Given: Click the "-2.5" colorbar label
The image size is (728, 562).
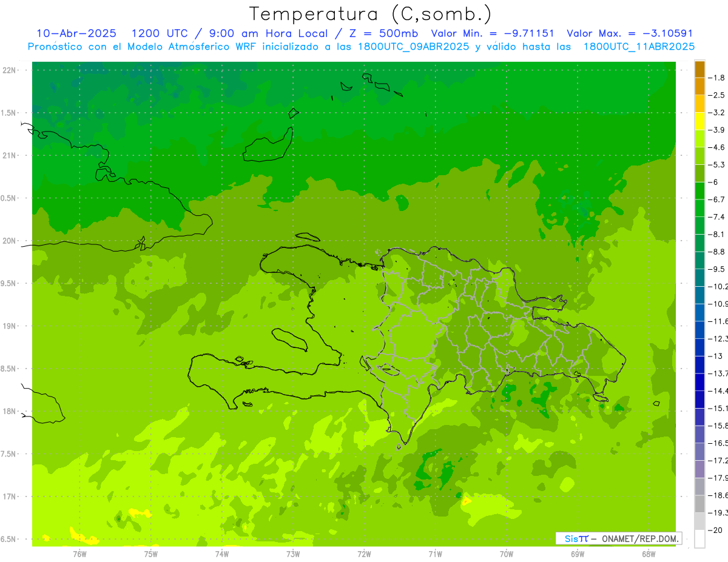Looking at the screenshot, I should pos(717,95).
